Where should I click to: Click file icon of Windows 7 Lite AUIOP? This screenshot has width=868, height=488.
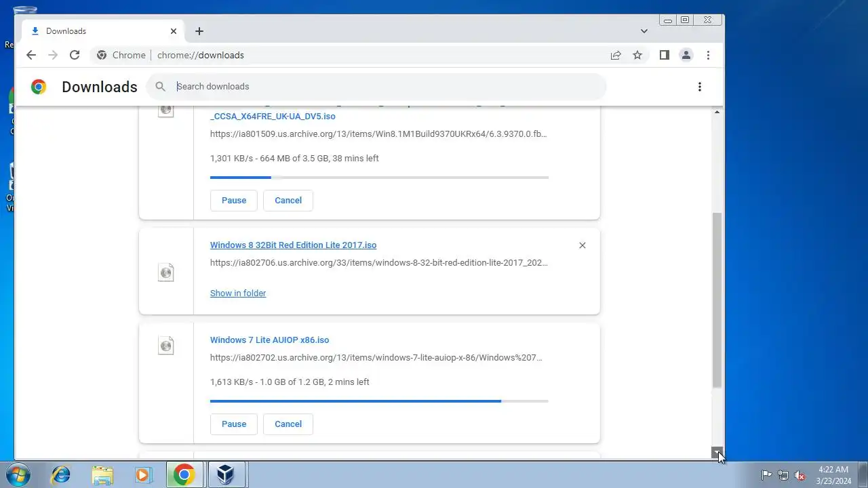[x=166, y=346]
